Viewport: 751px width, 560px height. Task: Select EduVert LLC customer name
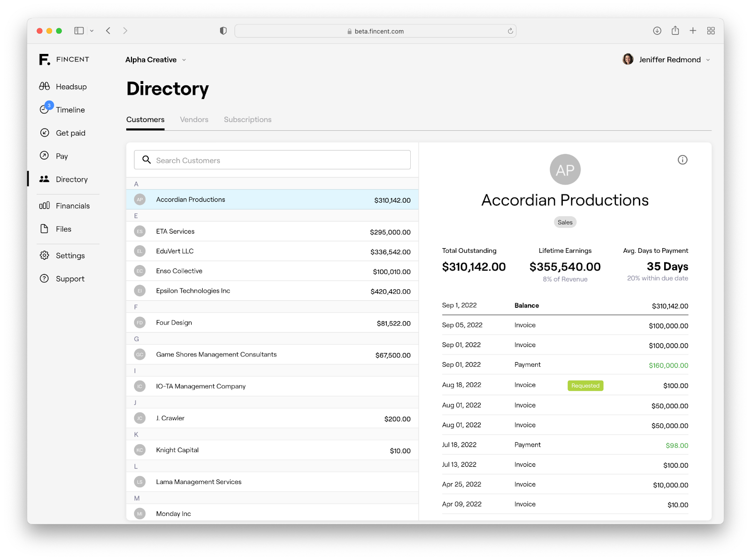click(x=175, y=251)
